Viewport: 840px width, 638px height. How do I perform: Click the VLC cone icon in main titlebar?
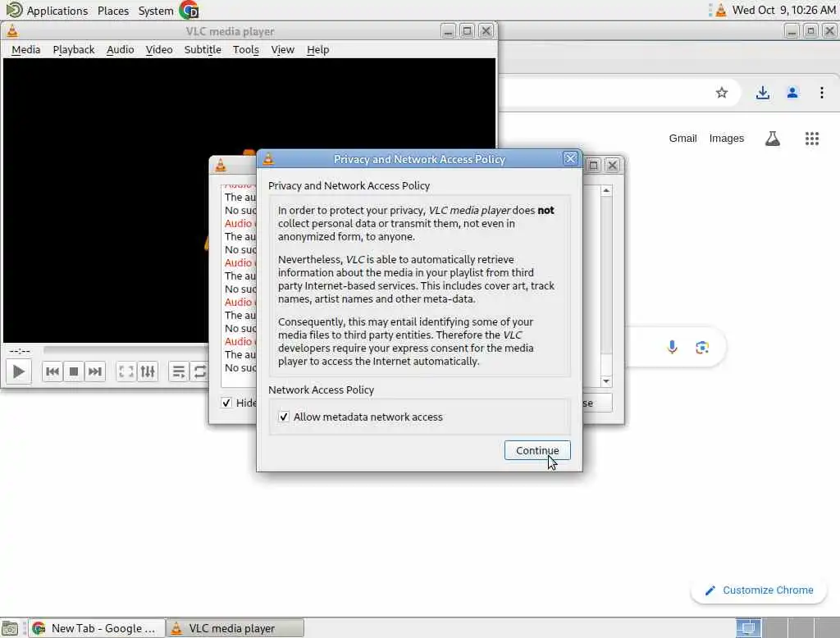tap(12, 31)
